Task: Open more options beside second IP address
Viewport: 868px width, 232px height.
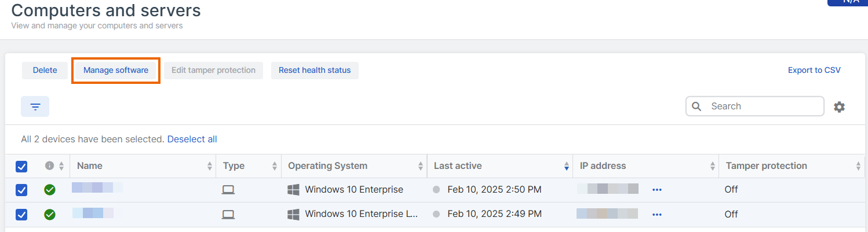Action: tap(657, 215)
